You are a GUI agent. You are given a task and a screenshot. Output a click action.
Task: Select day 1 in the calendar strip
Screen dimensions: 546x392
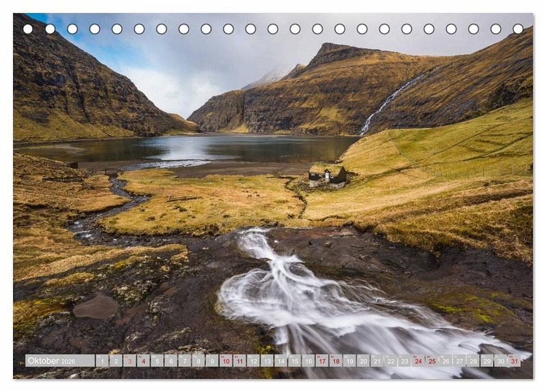pos(102,361)
